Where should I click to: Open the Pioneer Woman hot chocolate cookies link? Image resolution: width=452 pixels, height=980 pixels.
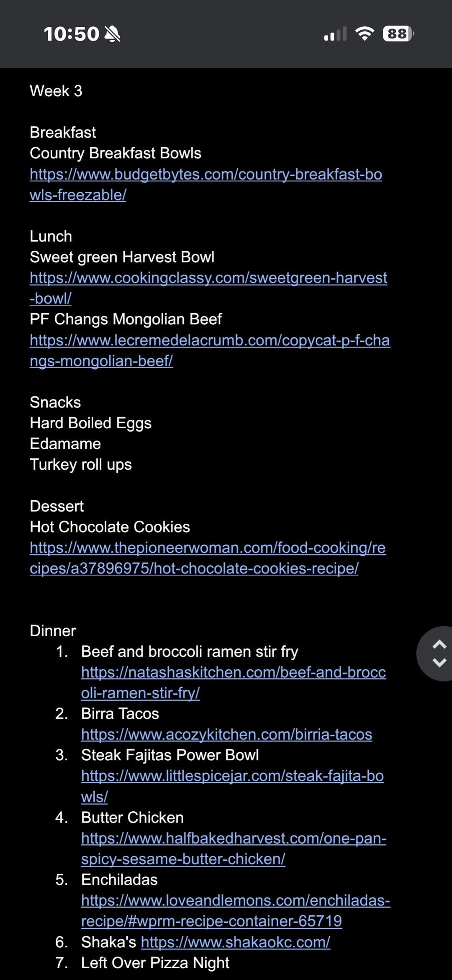pos(207,548)
